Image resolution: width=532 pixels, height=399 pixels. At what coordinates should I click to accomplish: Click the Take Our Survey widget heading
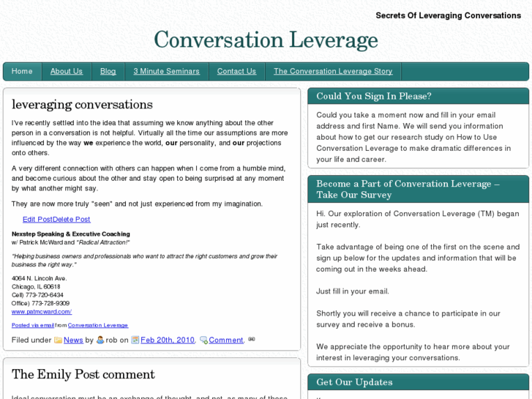pos(408,189)
